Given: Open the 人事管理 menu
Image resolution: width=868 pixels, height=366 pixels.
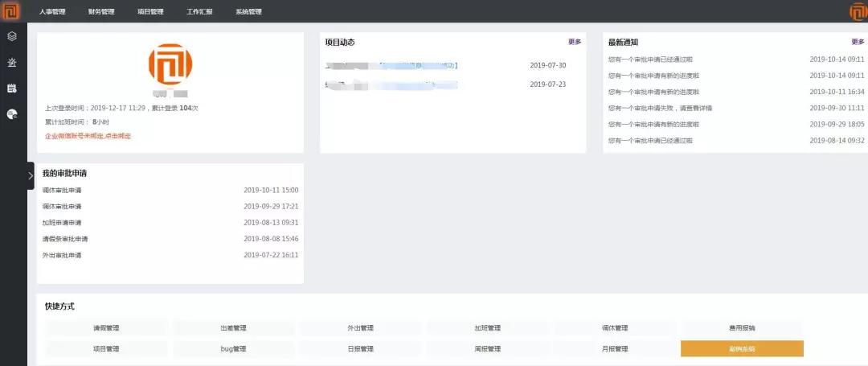Looking at the screenshot, I should [52, 12].
